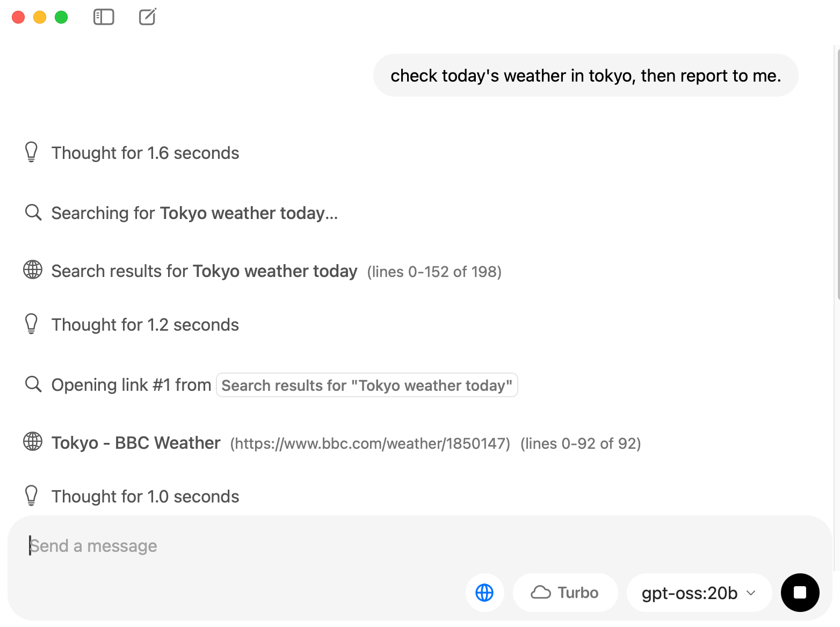Click the magnifier icon next to Opening link #1
The height and width of the screenshot is (627, 840).
(33, 384)
